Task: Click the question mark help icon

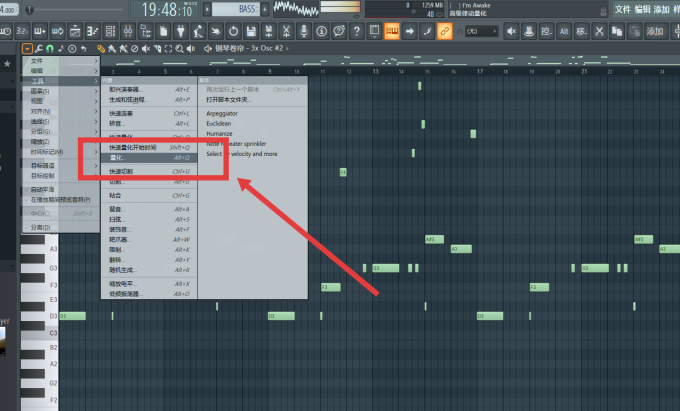Action: [x=356, y=31]
